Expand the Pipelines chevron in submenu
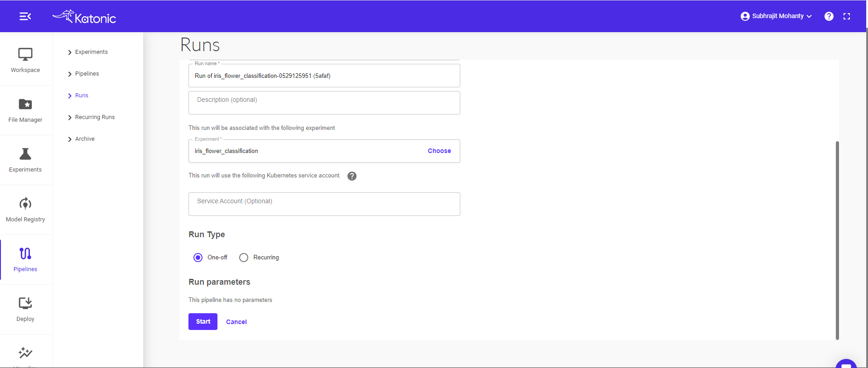 [70, 74]
